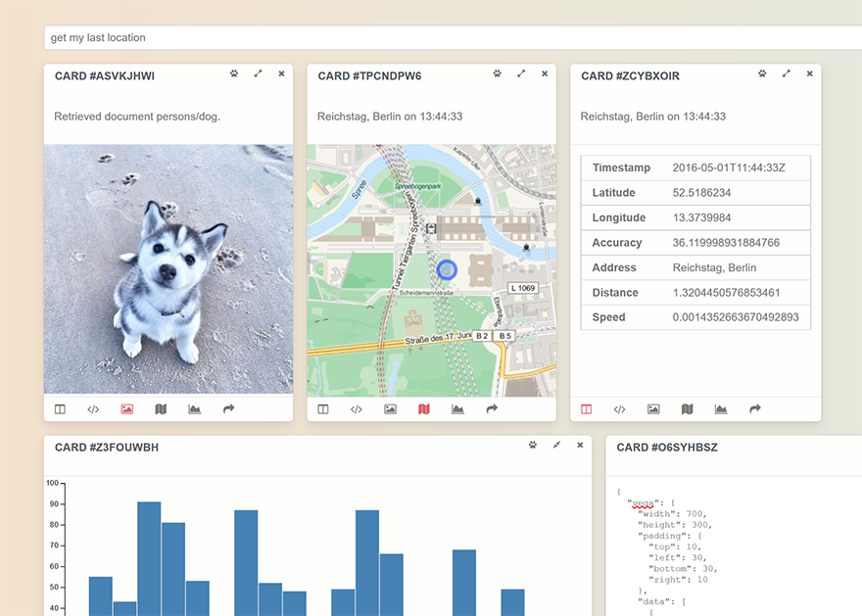Select the red map icon on card #TPCNDPW6
862x616 pixels.
pyautogui.click(x=424, y=408)
